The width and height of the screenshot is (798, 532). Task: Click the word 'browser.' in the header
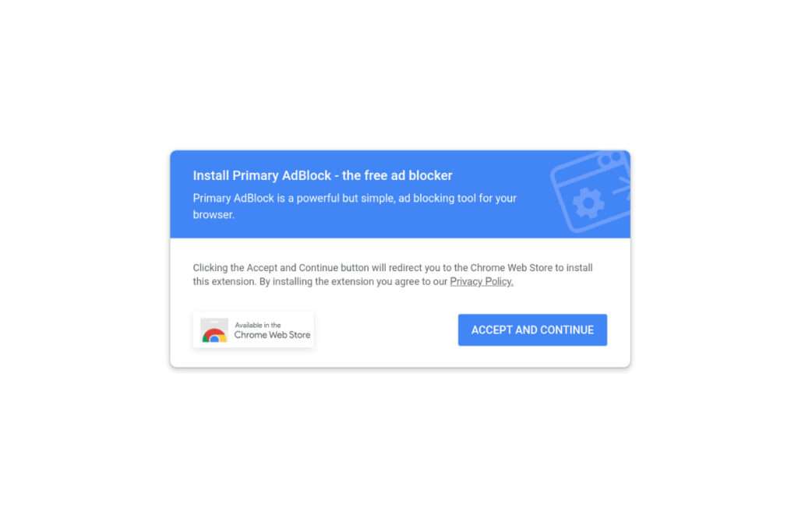(214, 214)
